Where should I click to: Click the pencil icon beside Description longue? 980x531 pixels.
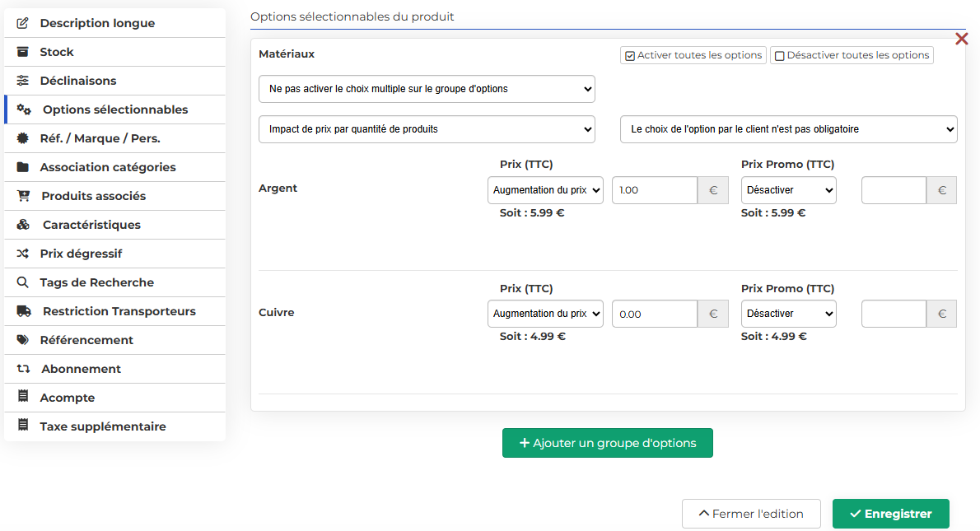[x=22, y=23]
